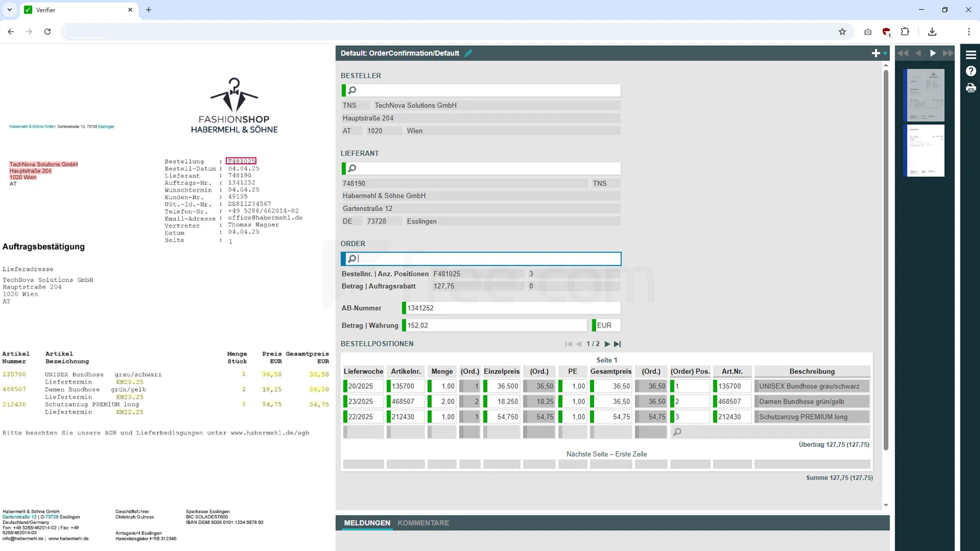Jump to last document with double-right arrows
The width and height of the screenshot is (980, 551).
(x=948, y=53)
